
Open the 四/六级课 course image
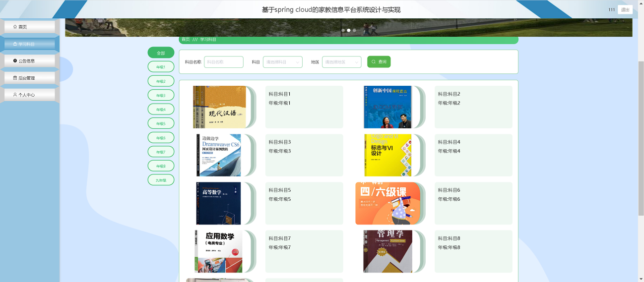[388, 203]
